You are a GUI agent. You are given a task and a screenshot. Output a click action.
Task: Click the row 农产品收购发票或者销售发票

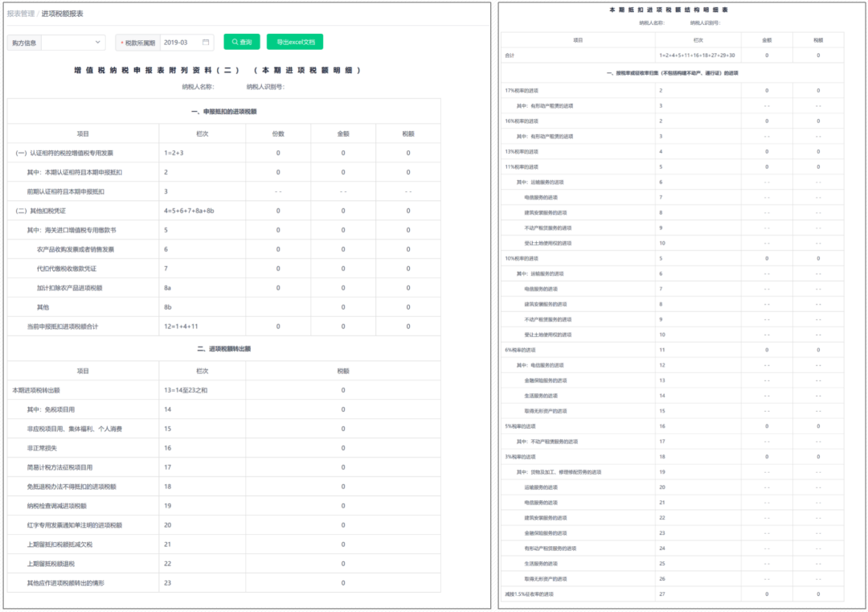point(223,249)
